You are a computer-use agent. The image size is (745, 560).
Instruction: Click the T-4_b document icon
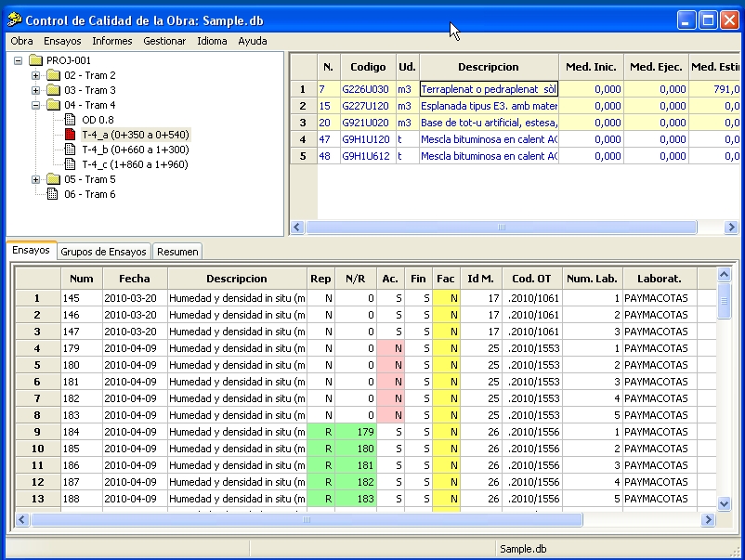click(70, 150)
